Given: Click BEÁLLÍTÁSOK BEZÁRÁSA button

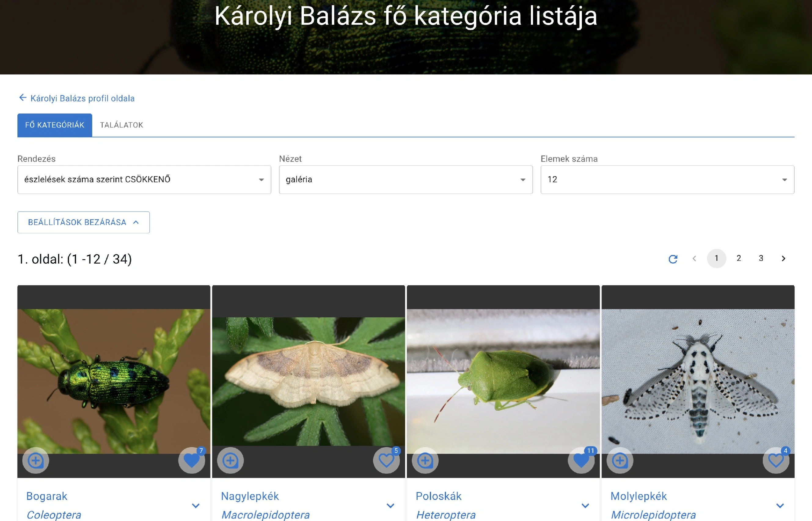Looking at the screenshot, I should [83, 222].
